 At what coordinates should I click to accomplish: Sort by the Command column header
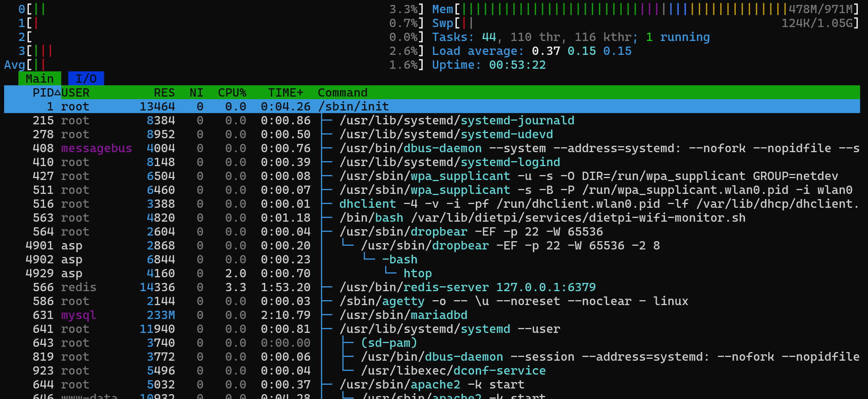pos(342,92)
